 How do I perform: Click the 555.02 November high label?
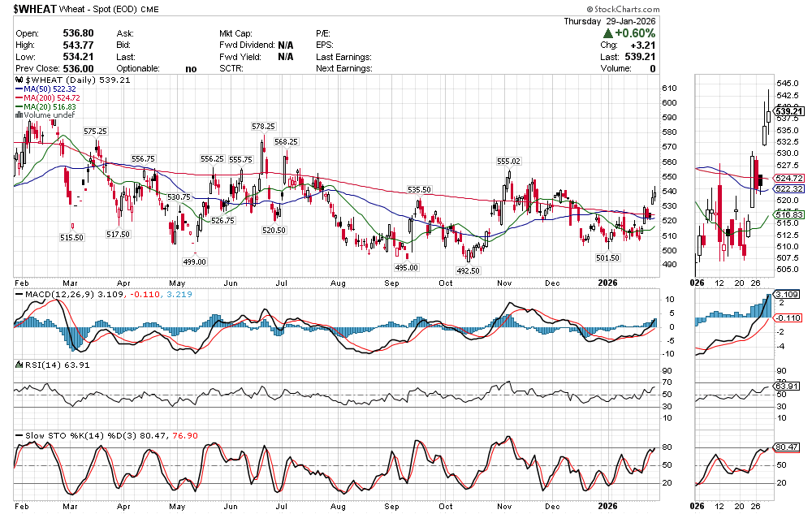tap(509, 162)
